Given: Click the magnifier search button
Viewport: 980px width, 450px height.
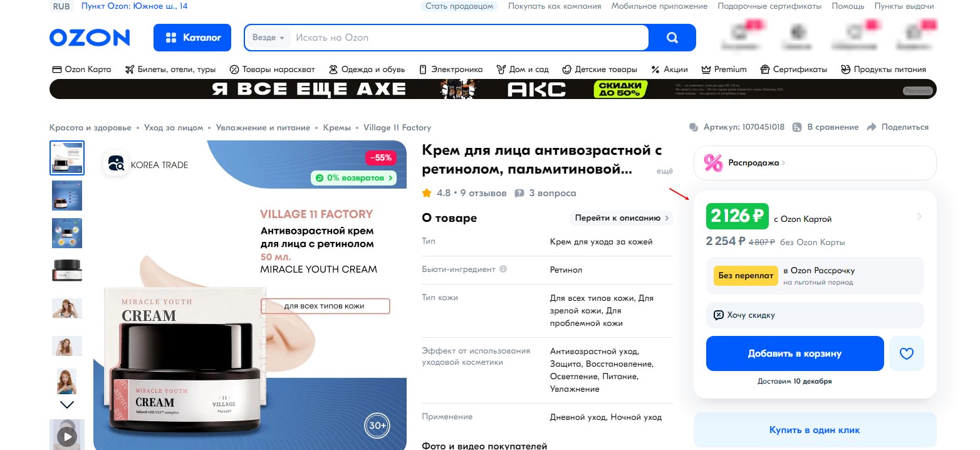Looking at the screenshot, I should pos(672,38).
